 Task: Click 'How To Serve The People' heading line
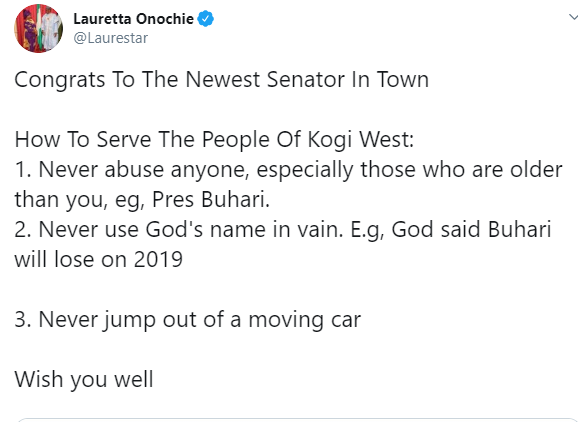point(214,140)
